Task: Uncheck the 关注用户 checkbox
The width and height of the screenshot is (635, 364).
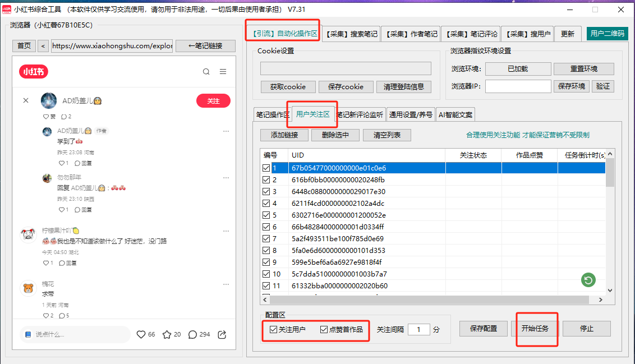Action: click(274, 329)
